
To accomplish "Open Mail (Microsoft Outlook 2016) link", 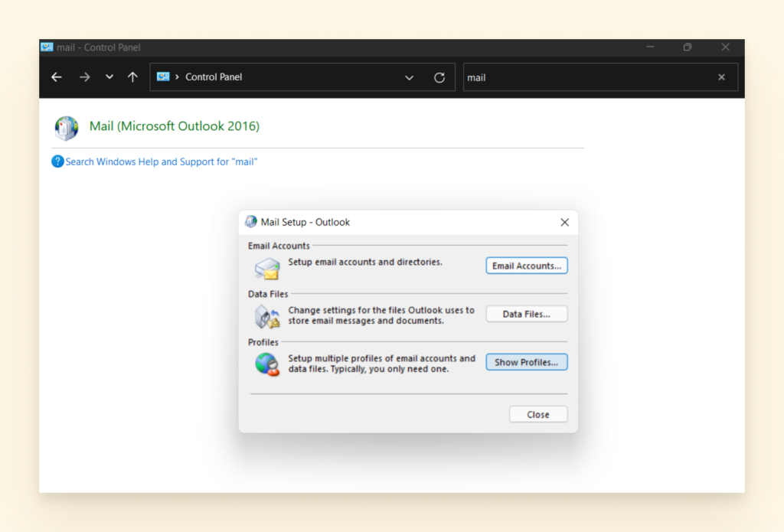I will point(174,126).
